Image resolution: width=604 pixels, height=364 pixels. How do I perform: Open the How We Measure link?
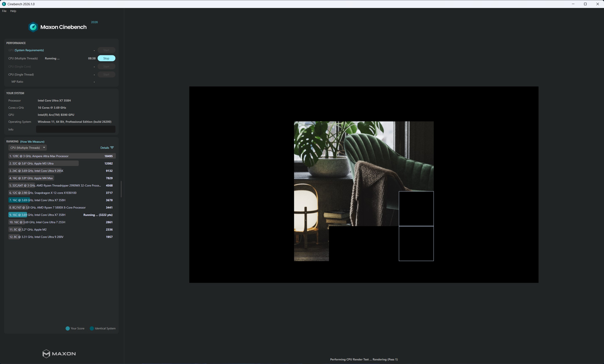point(32,141)
